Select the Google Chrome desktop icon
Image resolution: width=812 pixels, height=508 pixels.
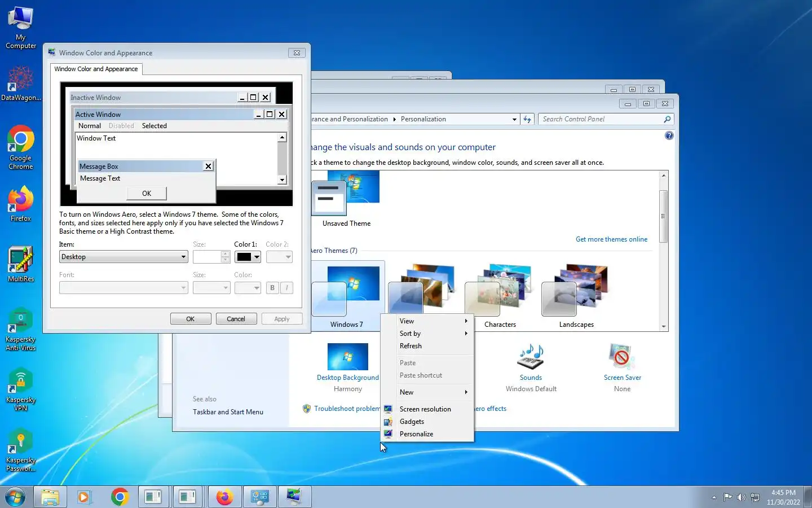21,148
